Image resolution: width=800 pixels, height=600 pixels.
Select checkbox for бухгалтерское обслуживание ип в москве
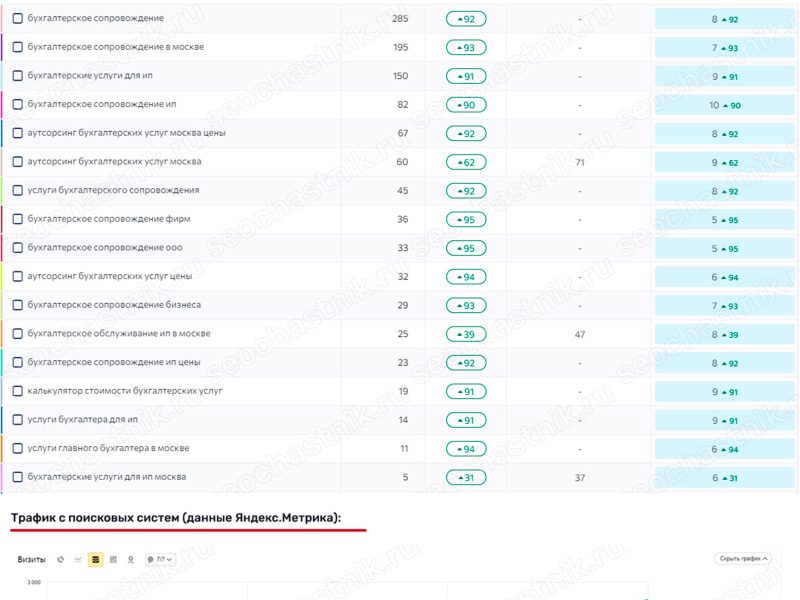18,334
